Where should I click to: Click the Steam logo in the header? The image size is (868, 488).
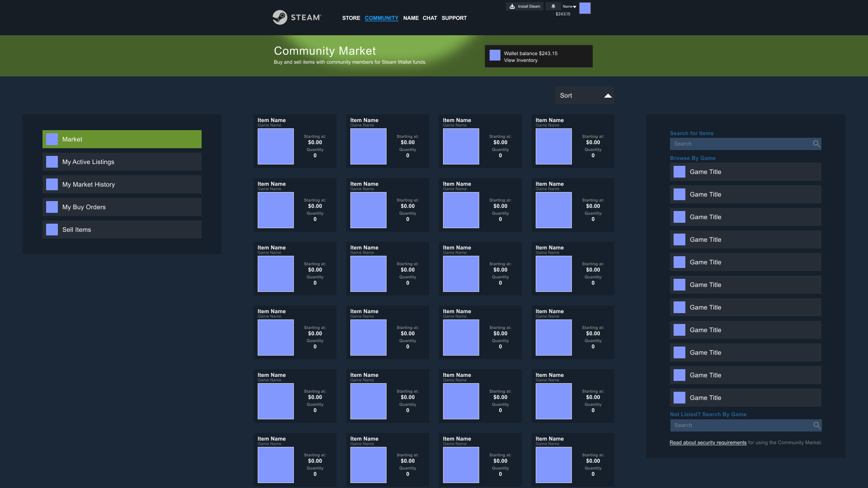click(x=297, y=18)
